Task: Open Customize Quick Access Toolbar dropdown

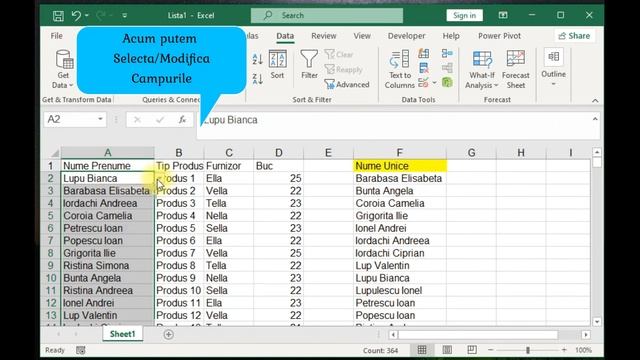Action: coord(124,16)
